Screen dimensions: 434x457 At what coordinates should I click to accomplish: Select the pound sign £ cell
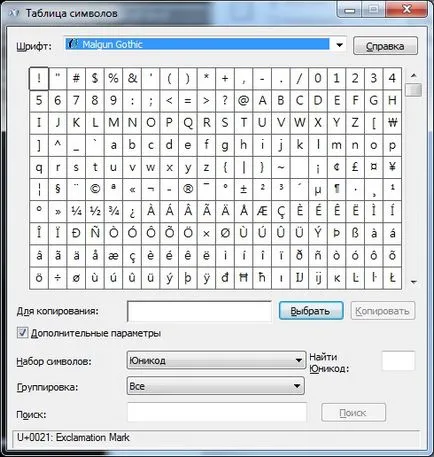(x=355, y=167)
